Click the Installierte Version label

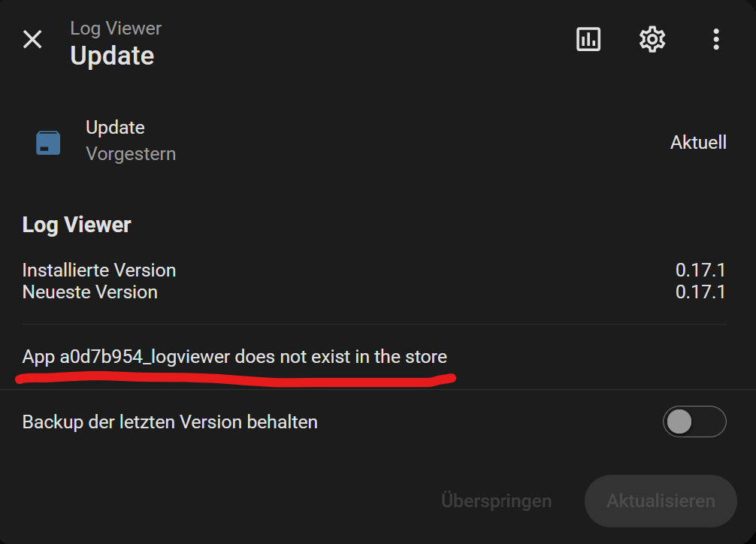pos(99,270)
